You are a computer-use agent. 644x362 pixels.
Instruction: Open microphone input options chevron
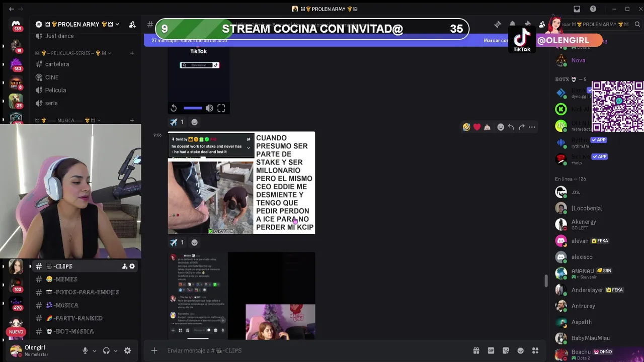click(x=94, y=350)
